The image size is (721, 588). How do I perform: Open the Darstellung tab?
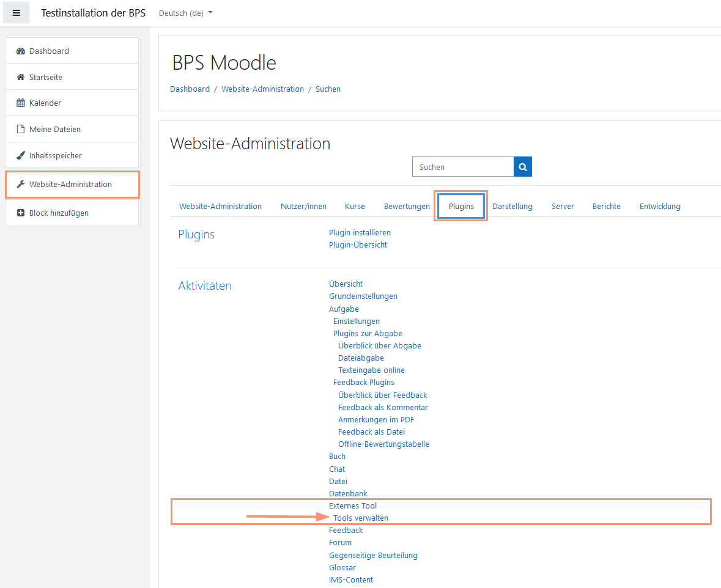512,206
